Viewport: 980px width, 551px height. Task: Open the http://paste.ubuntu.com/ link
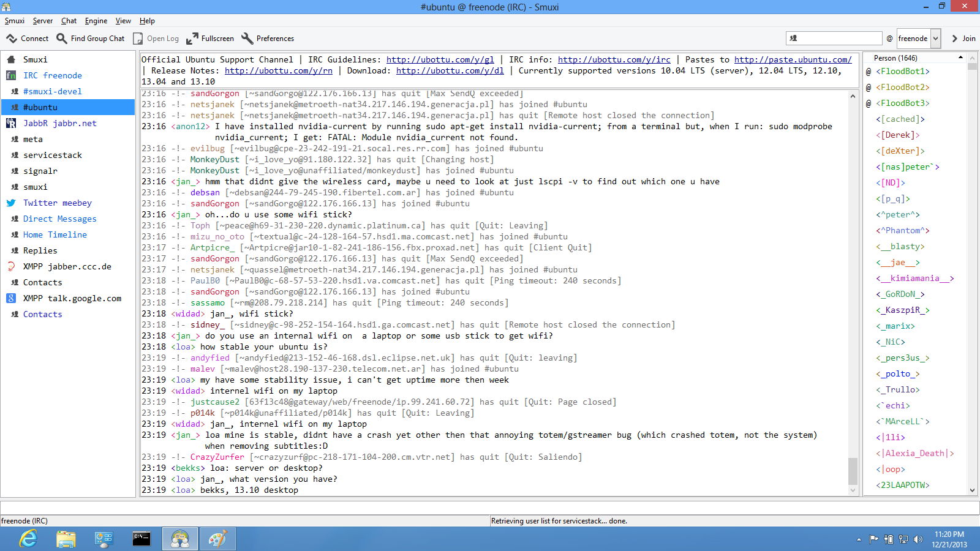(793, 59)
